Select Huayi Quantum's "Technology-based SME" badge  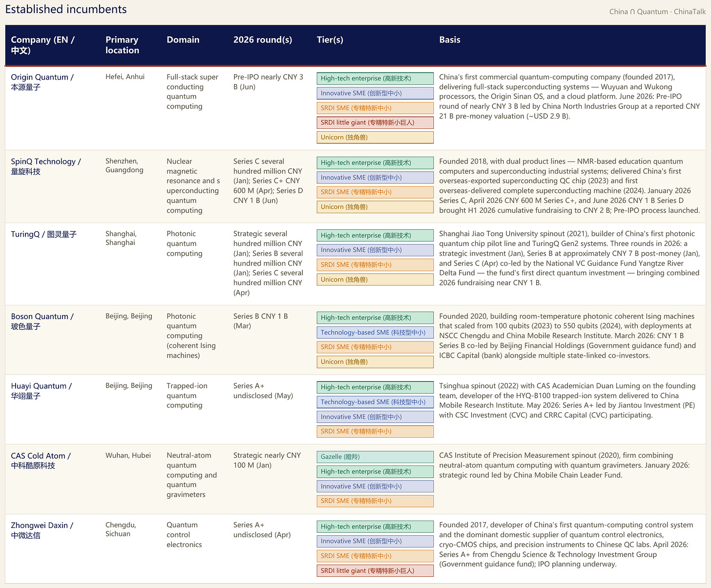(x=375, y=402)
